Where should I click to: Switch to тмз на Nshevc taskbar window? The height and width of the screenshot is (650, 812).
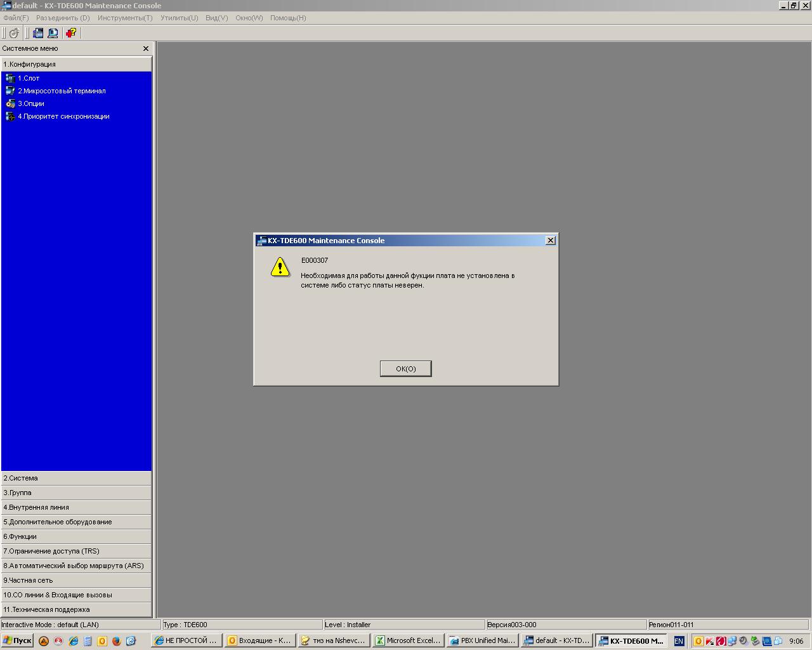[x=334, y=641]
